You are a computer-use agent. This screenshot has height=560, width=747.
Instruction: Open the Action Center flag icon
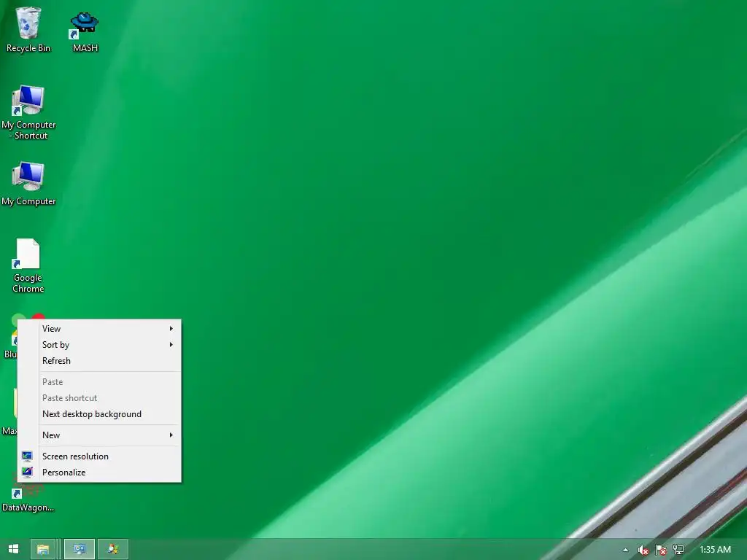pyautogui.click(x=661, y=550)
